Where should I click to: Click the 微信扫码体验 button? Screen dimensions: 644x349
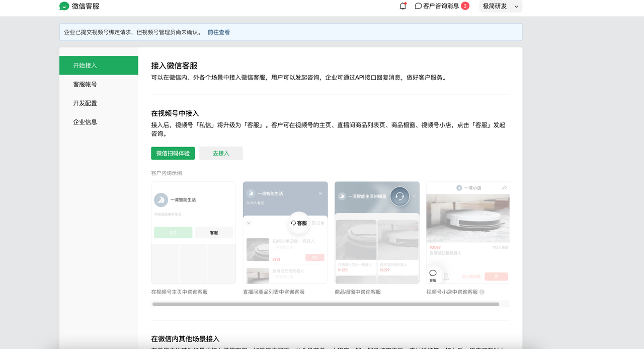173,153
